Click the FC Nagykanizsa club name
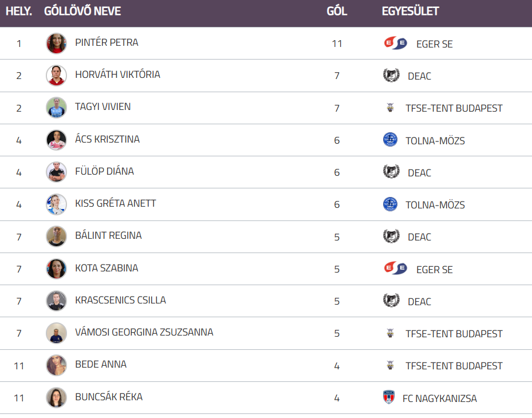Viewport: 532px width, 418px height. coord(439,398)
